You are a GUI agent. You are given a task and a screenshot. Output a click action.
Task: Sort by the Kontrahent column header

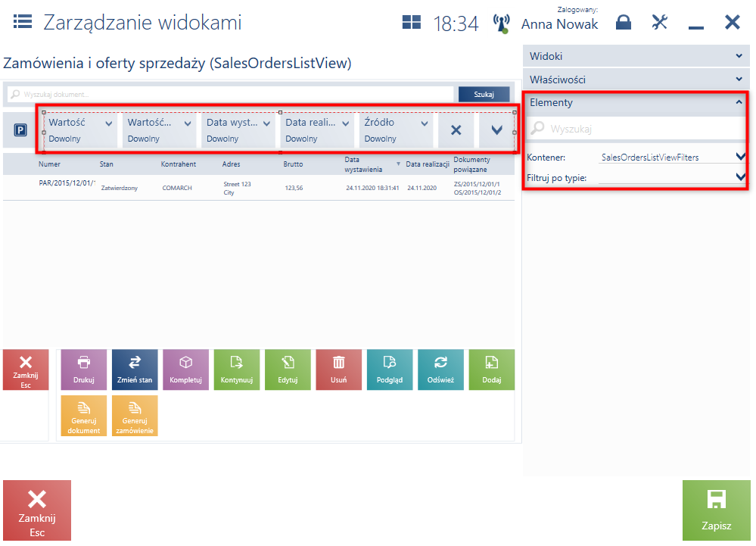[x=179, y=164]
